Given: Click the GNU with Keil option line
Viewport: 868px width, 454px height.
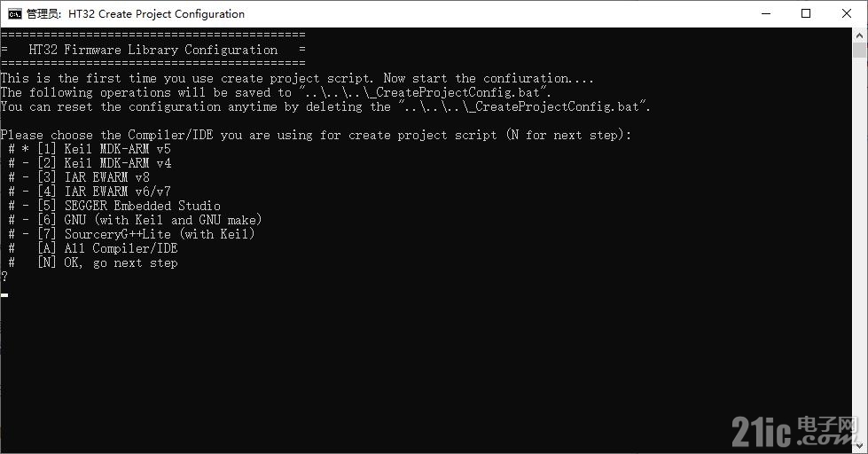Looking at the screenshot, I should point(135,220).
